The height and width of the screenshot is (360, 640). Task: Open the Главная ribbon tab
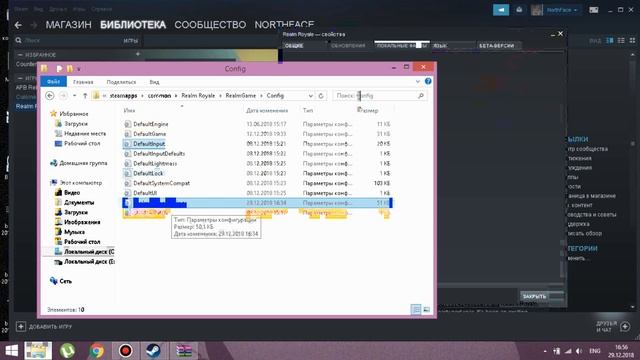click(83, 82)
